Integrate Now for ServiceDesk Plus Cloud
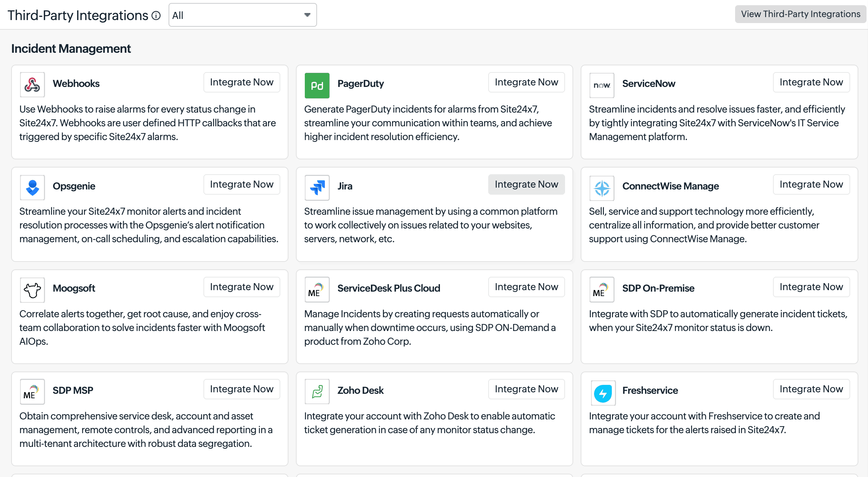Screen dimensions: 868x477 point(526,287)
